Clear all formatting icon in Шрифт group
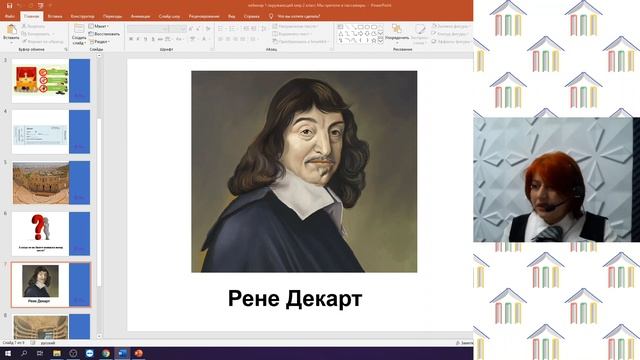This screenshot has height=360, width=640. click(208, 29)
